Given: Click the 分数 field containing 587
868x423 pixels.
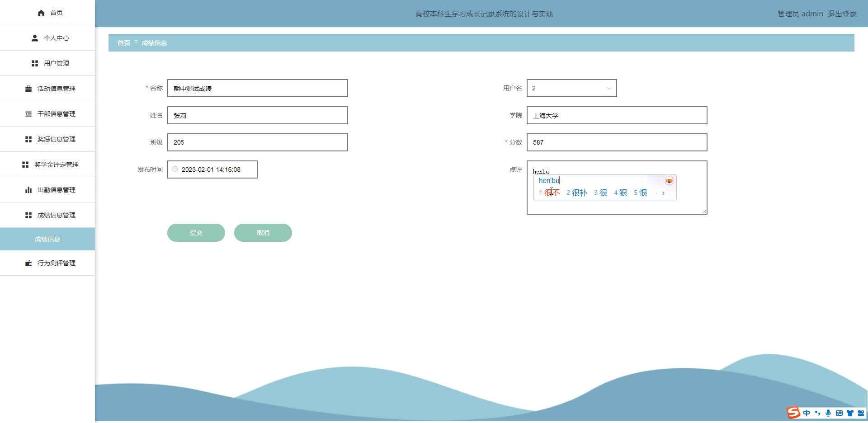Looking at the screenshot, I should tap(617, 142).
